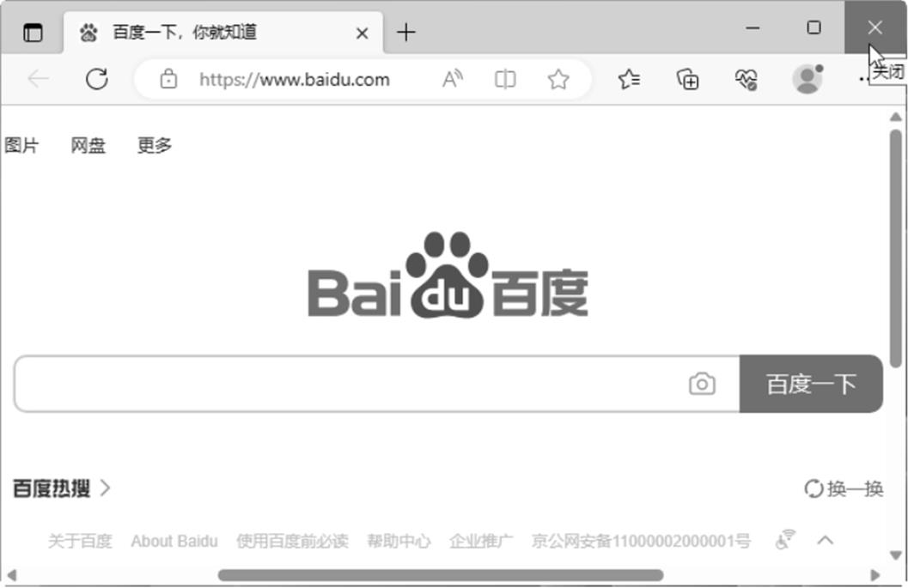Image resolution: width=908 pixels, height=588 pixels.
Task: Close the Baidu tab
Action: [x=362, y=33]
